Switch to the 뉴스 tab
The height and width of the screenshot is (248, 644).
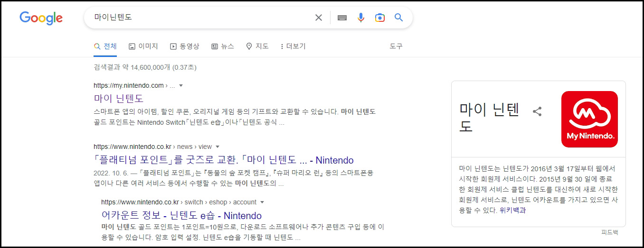pos(223,46)
